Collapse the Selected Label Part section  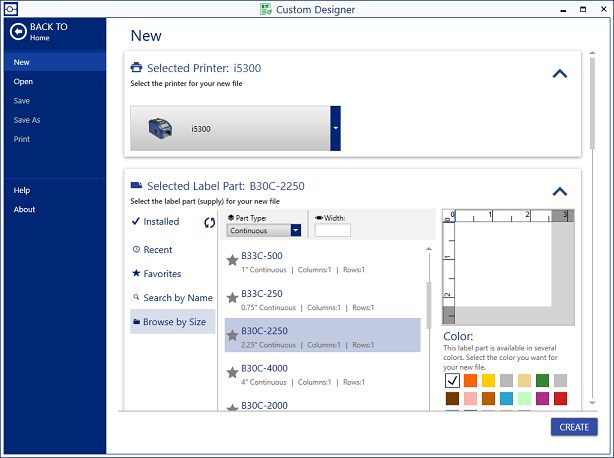click(x=560, y=192)
